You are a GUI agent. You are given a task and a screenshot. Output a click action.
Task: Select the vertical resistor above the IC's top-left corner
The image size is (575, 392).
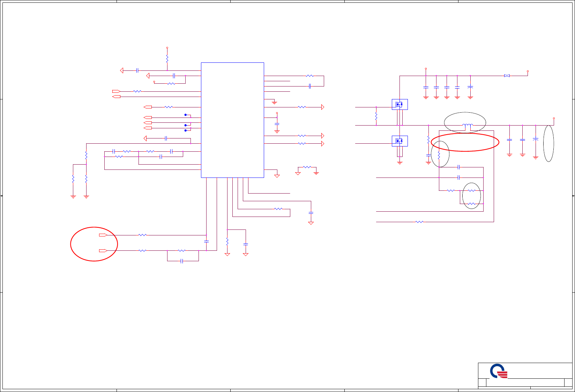click(167, 58)
